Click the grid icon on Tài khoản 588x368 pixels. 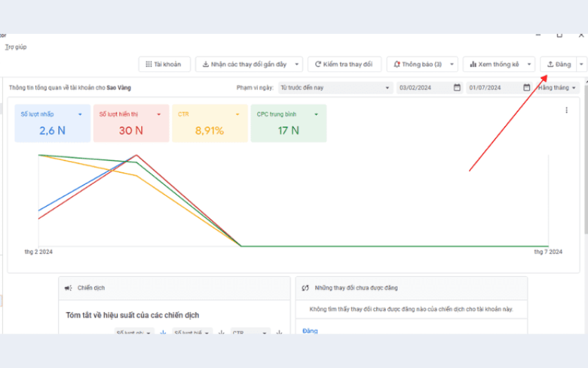pyautogui.click(x=149, y=64)
